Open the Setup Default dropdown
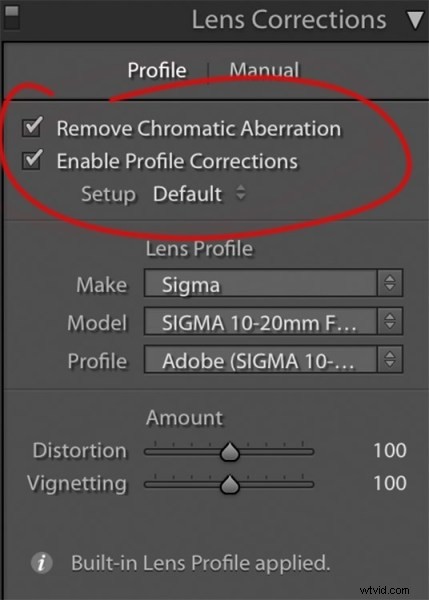The height and width of the screenshot is (600, 429). click(x=199, y=194)
